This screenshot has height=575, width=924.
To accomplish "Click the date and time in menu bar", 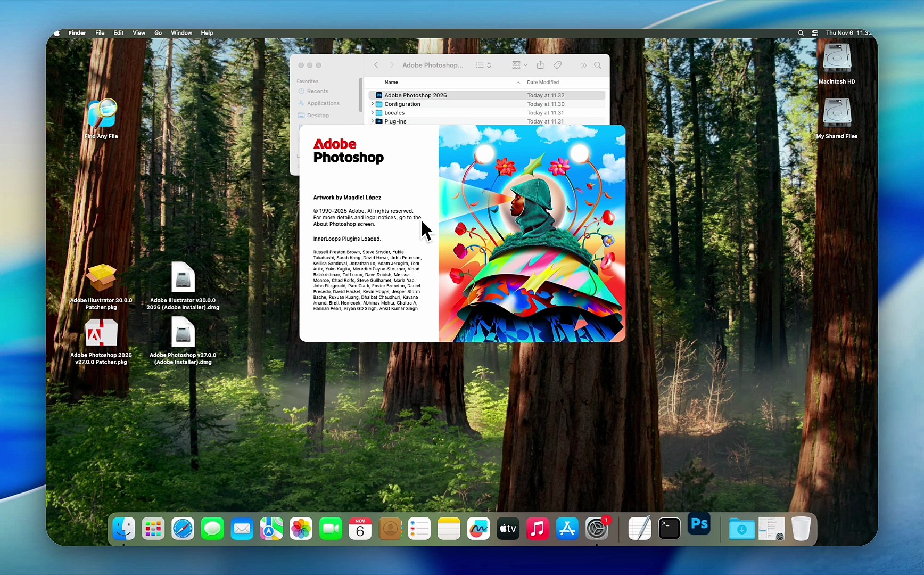I will click(x=848, y=33).
